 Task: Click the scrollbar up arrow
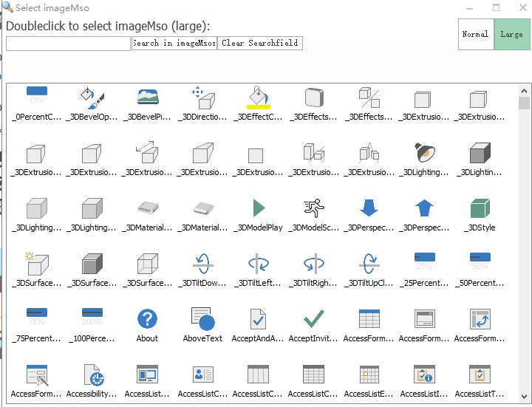click(x=524, y=91)
